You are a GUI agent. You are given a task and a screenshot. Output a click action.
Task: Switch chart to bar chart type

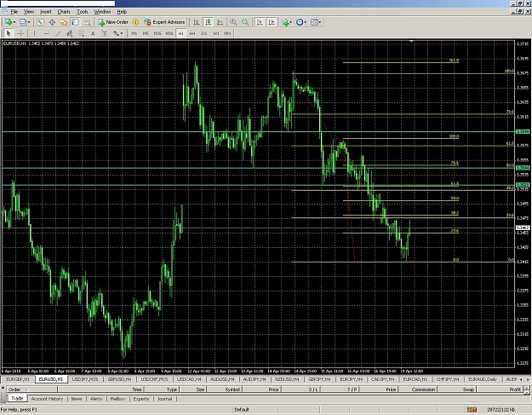[197, 22]
